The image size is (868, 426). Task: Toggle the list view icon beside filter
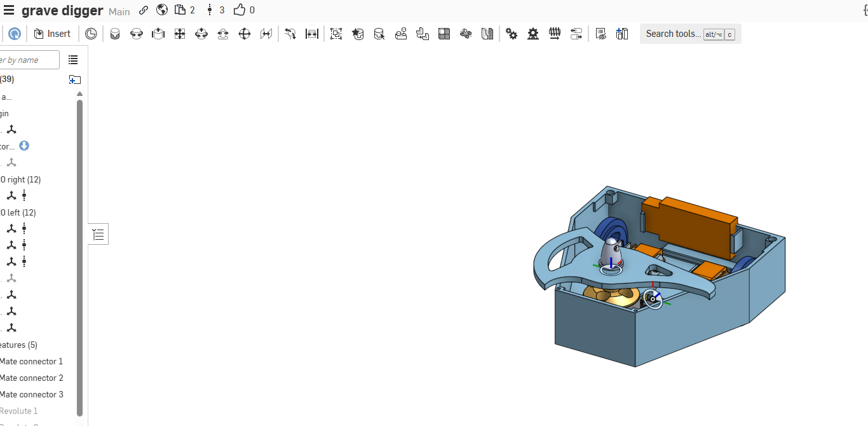click(73, 60)
